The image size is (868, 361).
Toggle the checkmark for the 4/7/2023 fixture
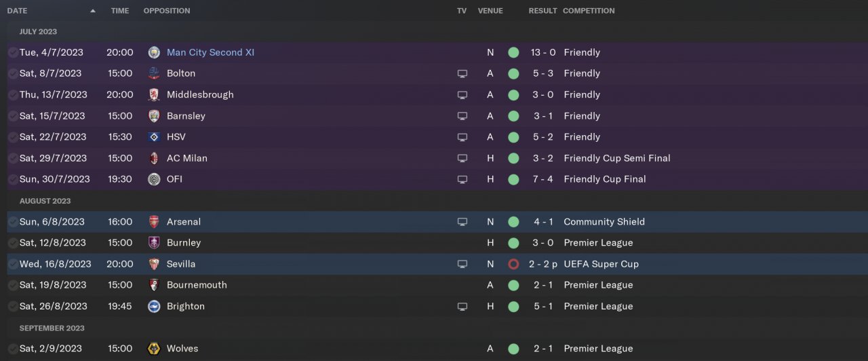13,52
